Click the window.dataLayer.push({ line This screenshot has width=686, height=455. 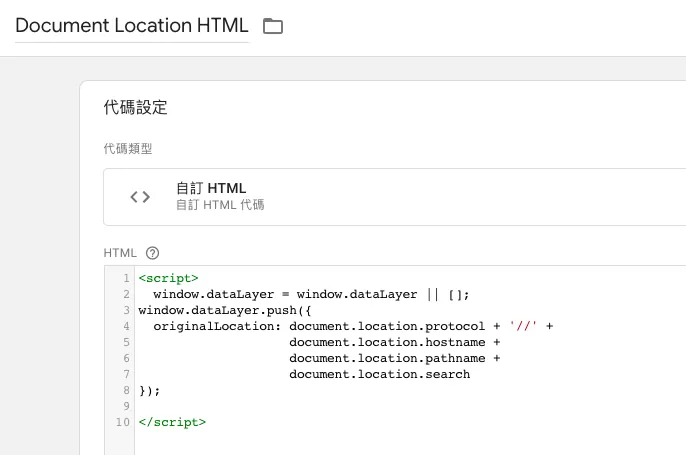224,311
